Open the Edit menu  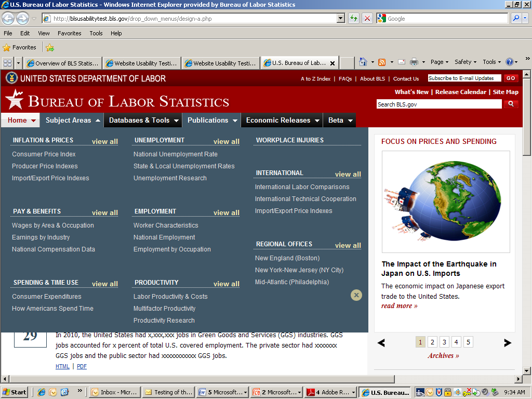tap(25, 33)
